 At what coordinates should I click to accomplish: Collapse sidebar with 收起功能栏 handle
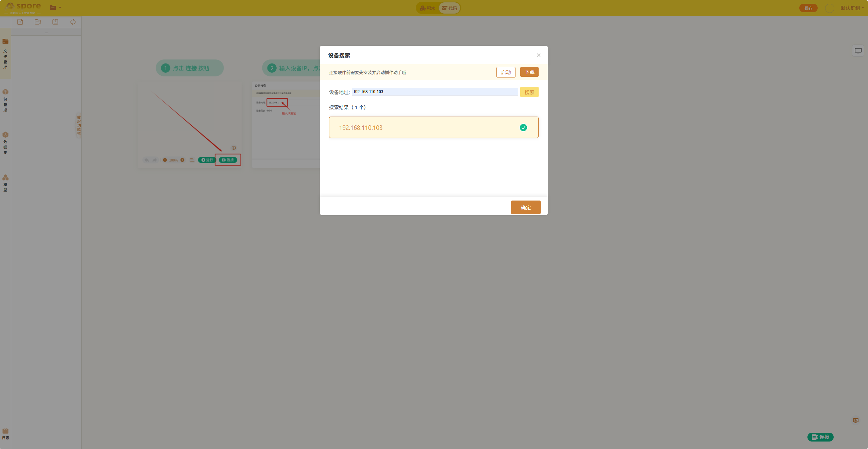pyautogui.click(x=79, y=125)
